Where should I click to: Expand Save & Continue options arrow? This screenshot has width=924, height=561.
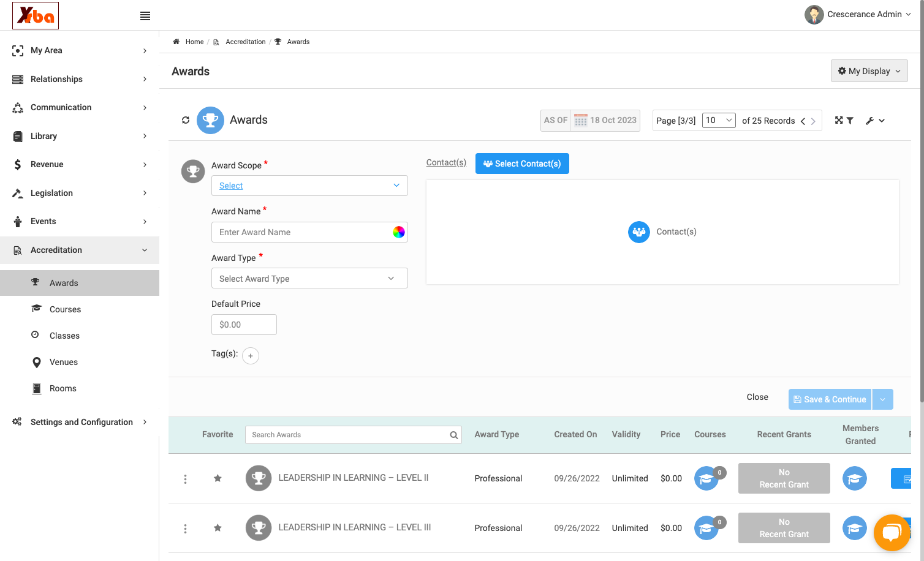(x=882, y=399)
